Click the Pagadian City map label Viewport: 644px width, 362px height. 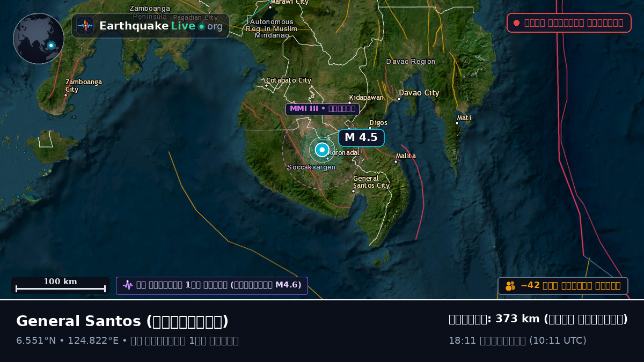pyautogui.click(x=195, y=18)
